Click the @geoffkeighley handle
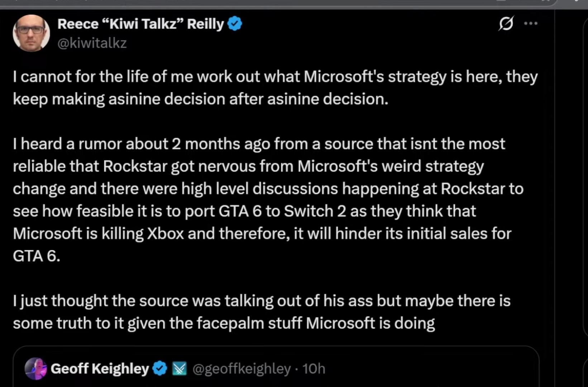 point(242,368)
